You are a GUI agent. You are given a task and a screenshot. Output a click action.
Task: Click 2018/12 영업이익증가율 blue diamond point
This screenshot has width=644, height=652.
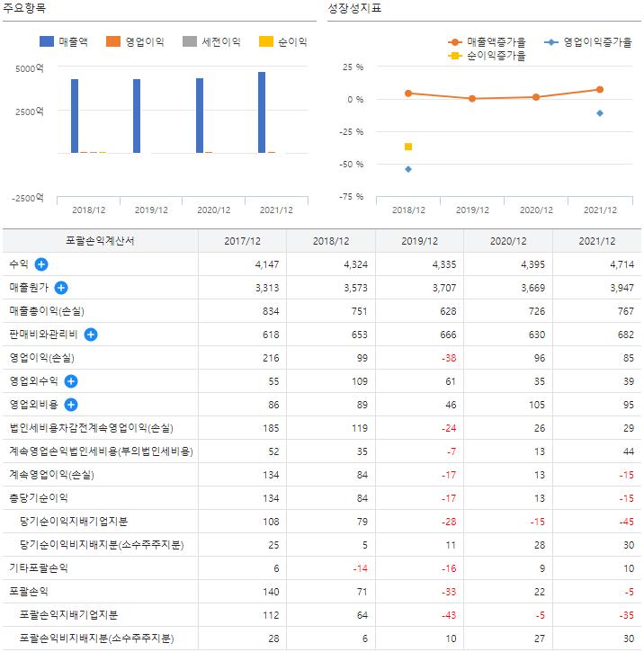point(408,169)
